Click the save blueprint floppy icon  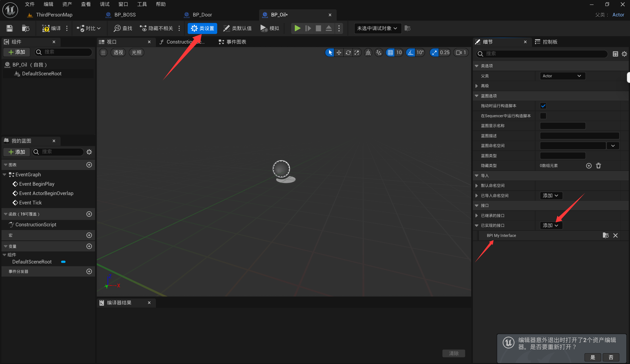(x=10, y=28)
